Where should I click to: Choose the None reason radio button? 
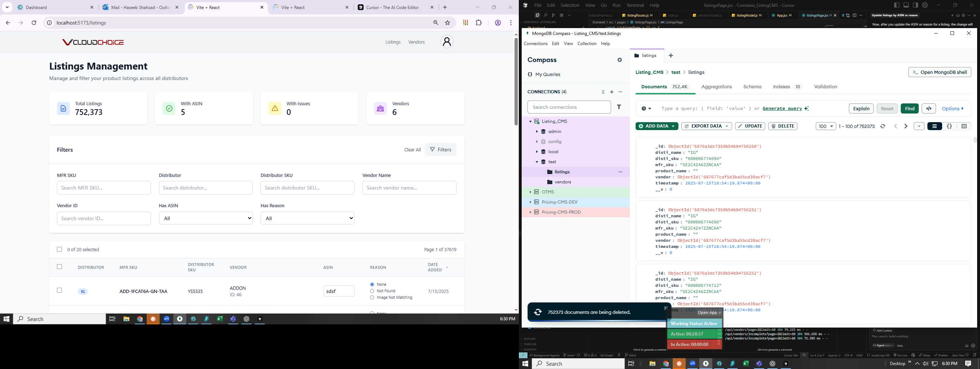pyautogui.click(x=372, y=285)
